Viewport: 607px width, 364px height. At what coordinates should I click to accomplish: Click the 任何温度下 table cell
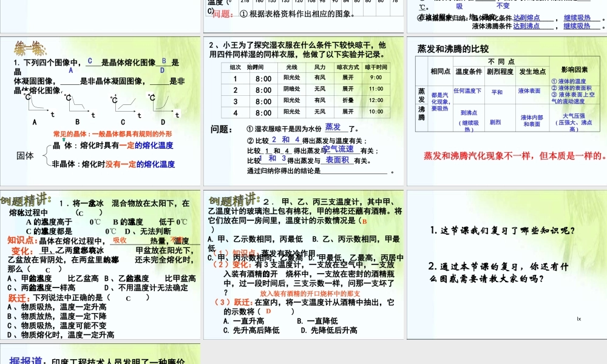coord(467,91)
